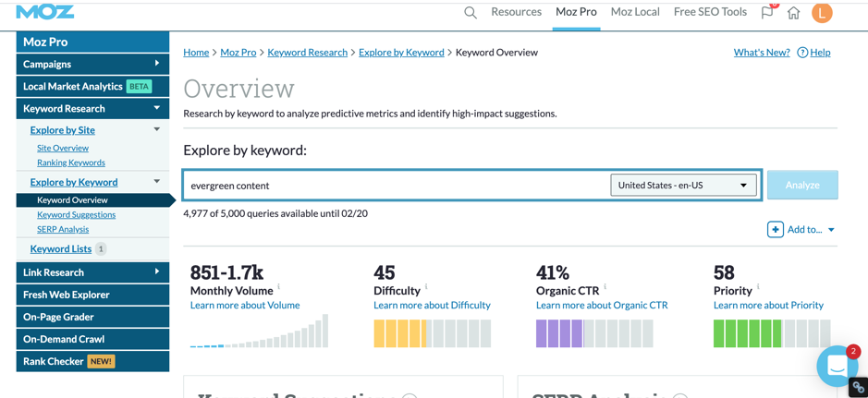
Task: Open the chat bubble widget
Action: pos(837,366)
